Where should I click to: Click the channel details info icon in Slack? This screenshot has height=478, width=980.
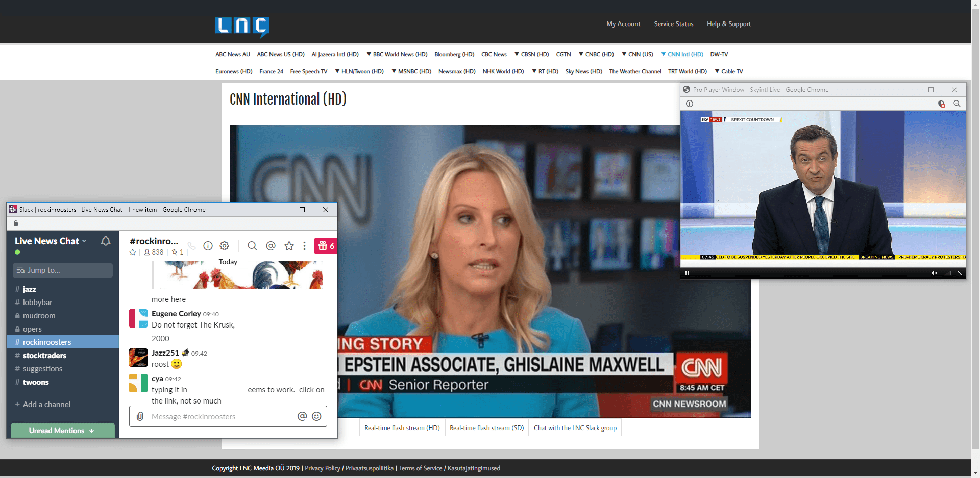(x=208, y=246)
